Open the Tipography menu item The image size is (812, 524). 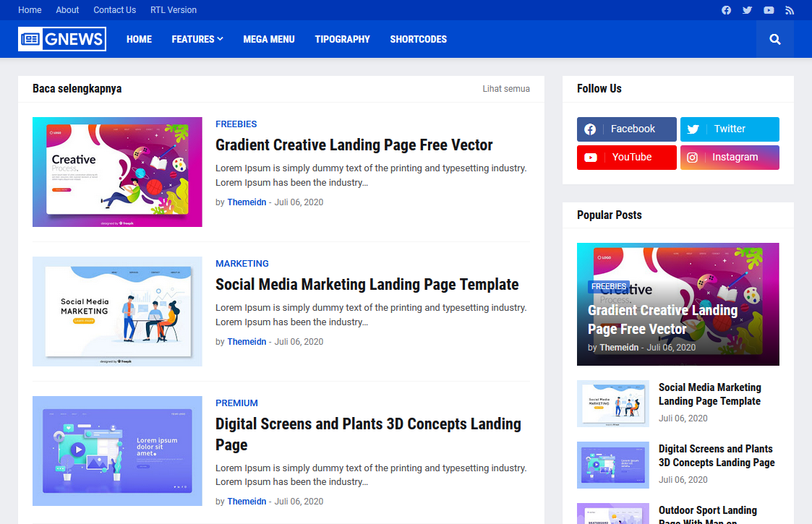[x=342, y=39]
